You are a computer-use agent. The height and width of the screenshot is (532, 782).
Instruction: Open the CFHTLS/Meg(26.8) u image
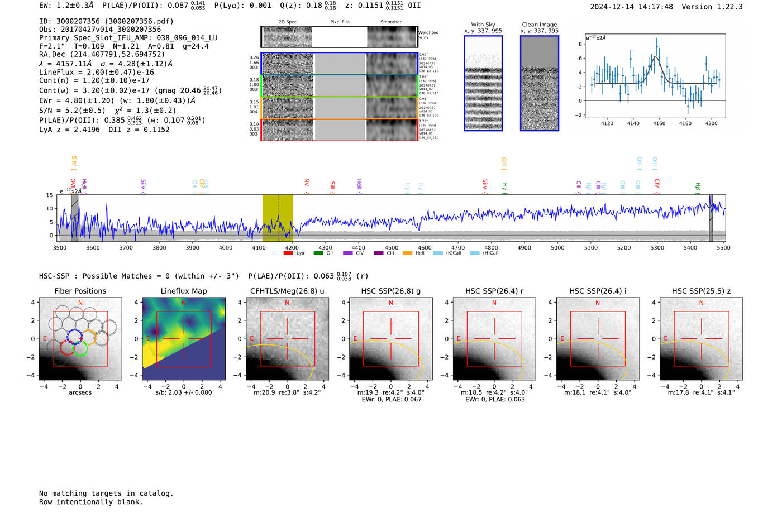287,339
